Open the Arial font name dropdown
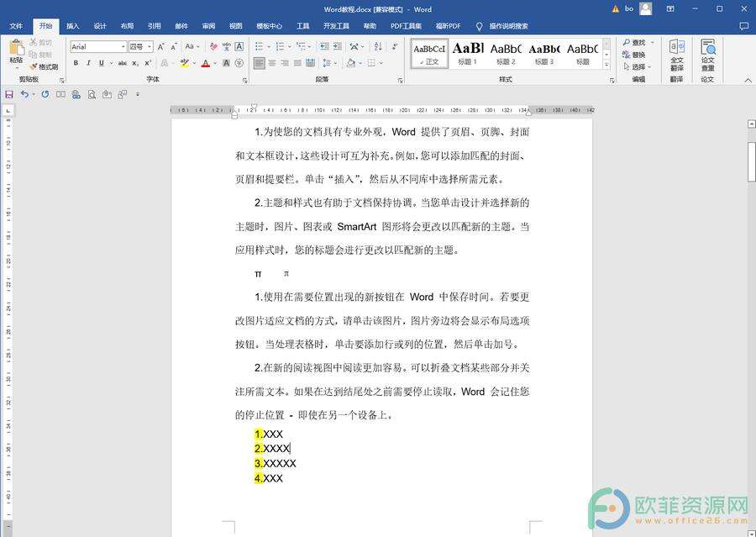 click(123, 47)
